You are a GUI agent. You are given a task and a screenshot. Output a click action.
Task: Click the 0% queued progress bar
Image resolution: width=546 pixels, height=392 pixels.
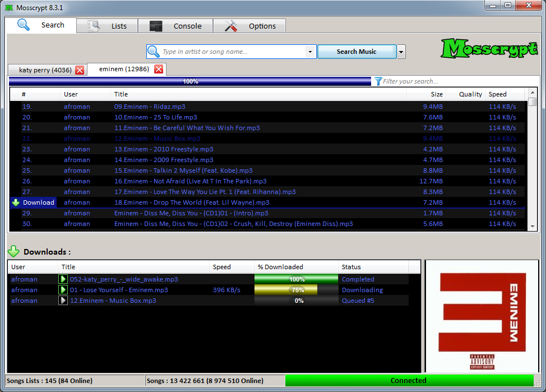(x=297, y=301)
